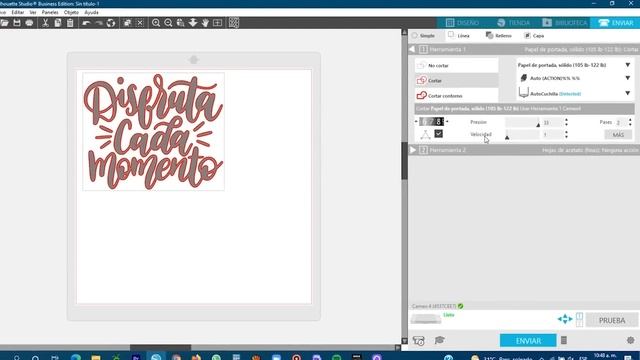
Task: Open the Editar menu
Action: (18, 13)
